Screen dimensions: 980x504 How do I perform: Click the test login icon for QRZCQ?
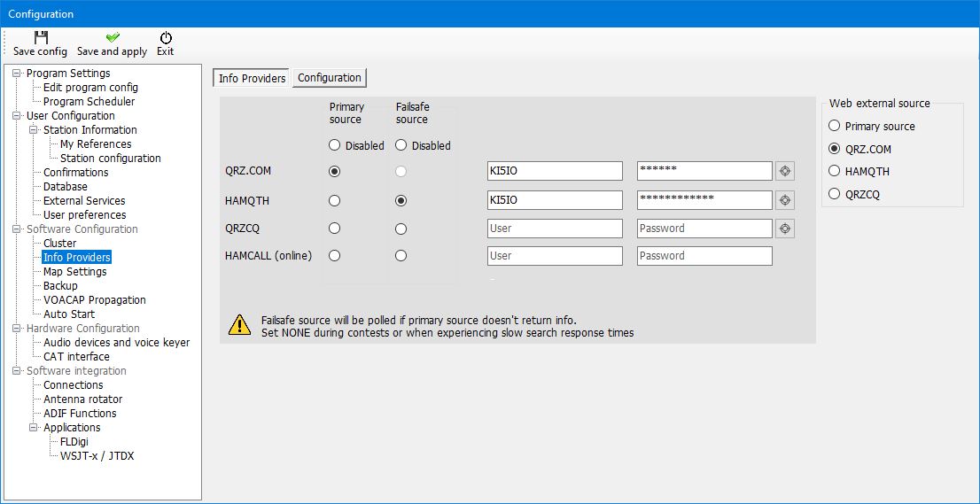[785, 229]
